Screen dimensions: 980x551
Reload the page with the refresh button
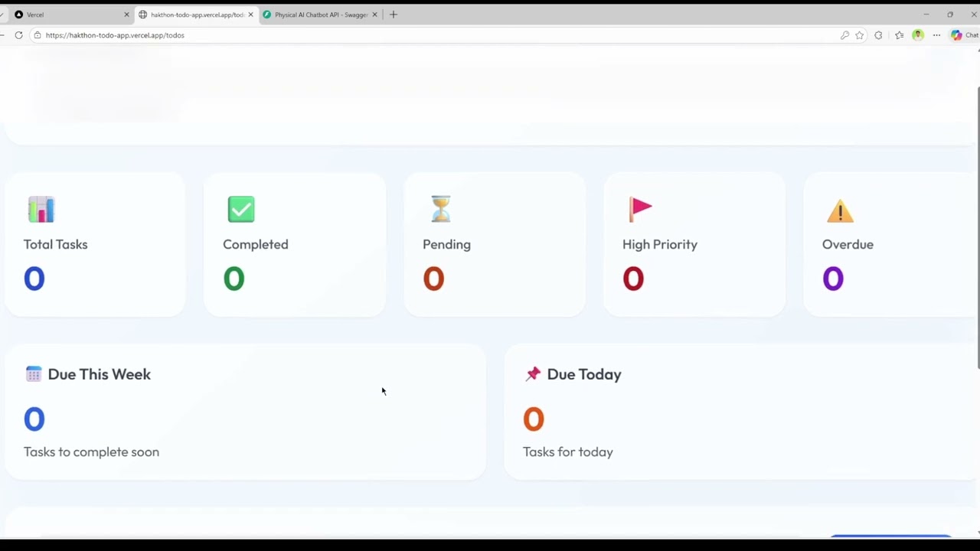pyautogui.click(x=18, y=35)
